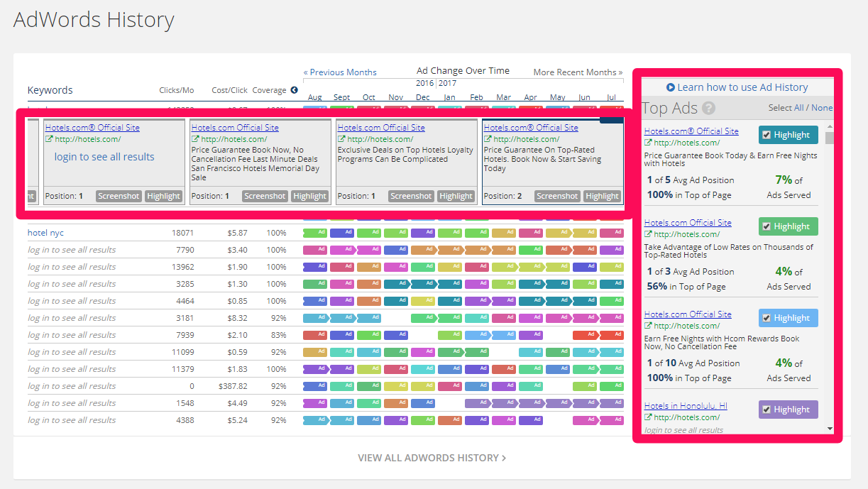Click external link icon in "Price Guarantee On Top-Rated" card
This screenshot has height=489, width=868.
[x=488, y=140]
